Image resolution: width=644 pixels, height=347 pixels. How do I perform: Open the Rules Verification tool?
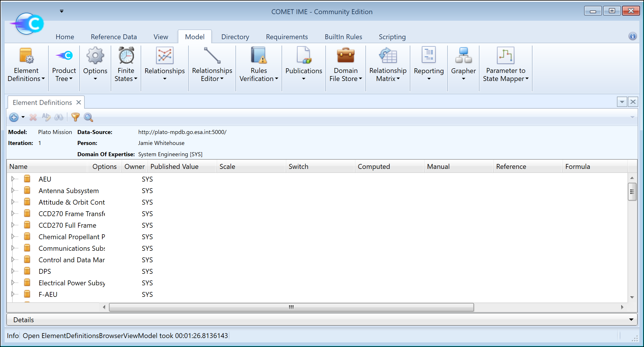tap(258, 66)
